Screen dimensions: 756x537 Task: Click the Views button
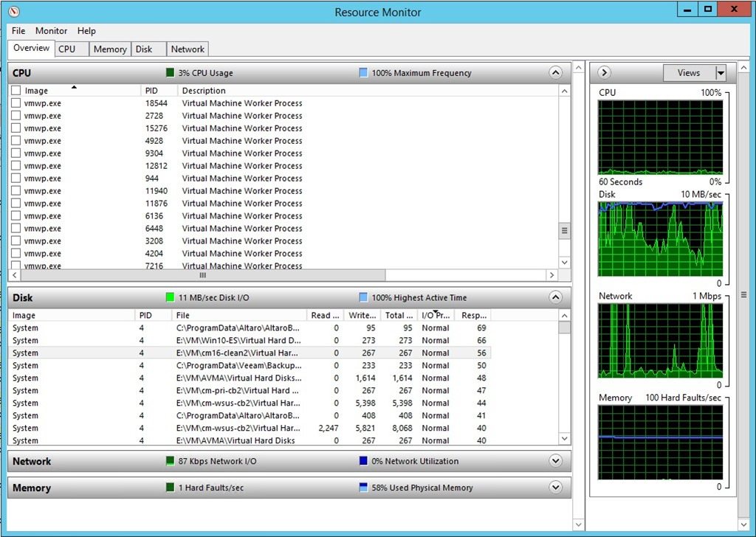pyautogui.click(x=690, y=73)
